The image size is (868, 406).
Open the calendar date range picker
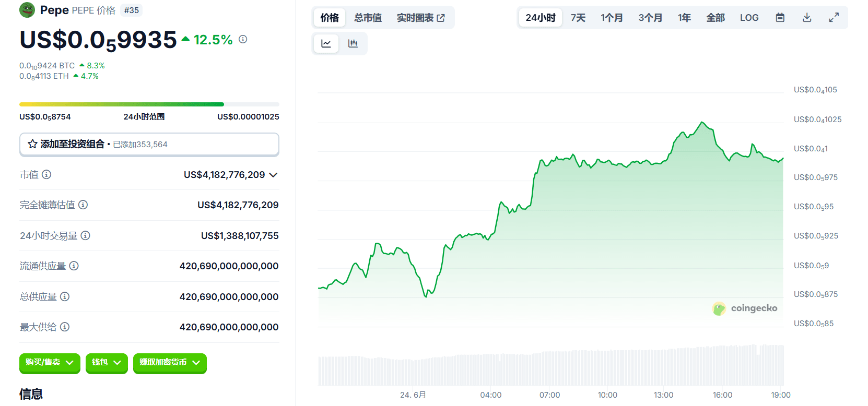coord(780,18)
